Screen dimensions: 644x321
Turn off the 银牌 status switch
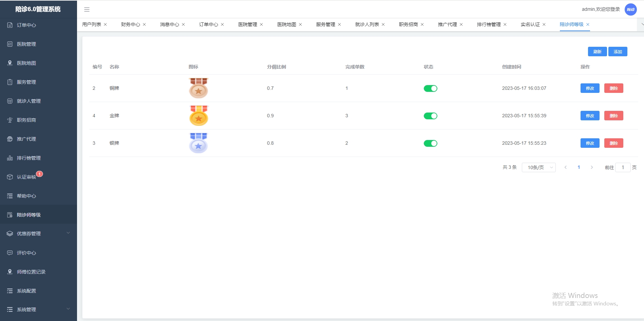430,143
